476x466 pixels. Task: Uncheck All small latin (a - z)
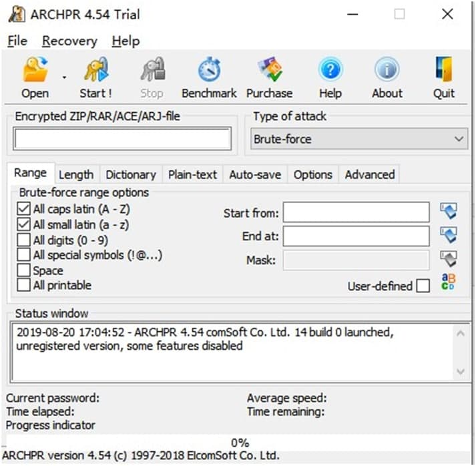pos(23,224)
